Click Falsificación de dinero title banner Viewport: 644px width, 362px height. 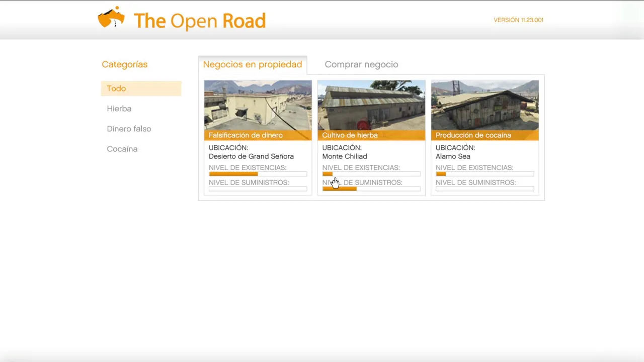click(x=258, y=135)
